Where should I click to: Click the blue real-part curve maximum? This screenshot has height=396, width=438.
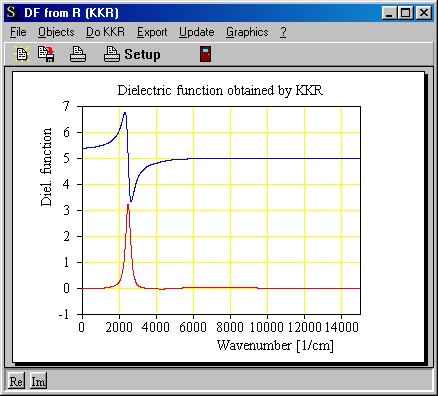125,113
